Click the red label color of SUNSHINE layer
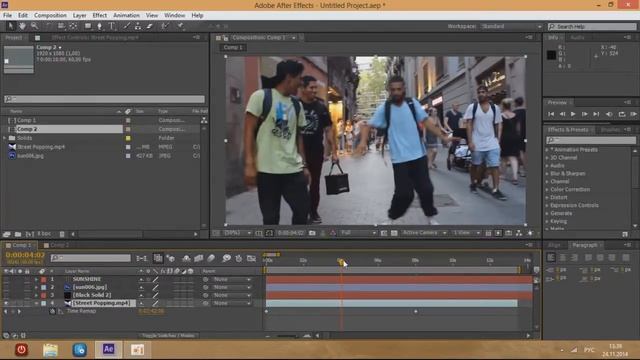This screenshot has height=360, width=640. pyautogui.click(x=44, y=279)
